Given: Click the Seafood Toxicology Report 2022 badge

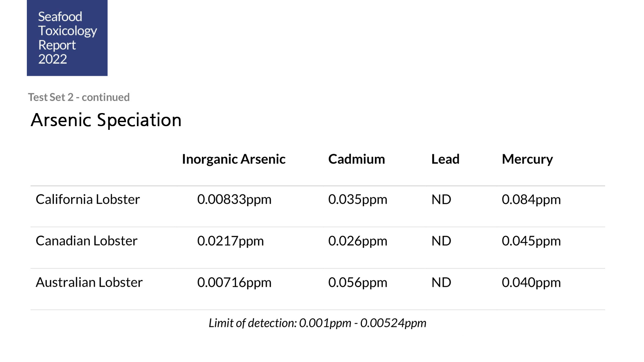Looking at the screenshot, I should 67,38.
